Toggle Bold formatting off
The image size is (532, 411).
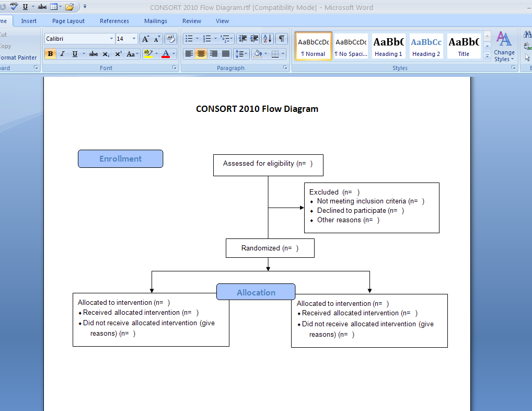click(50, 54)
